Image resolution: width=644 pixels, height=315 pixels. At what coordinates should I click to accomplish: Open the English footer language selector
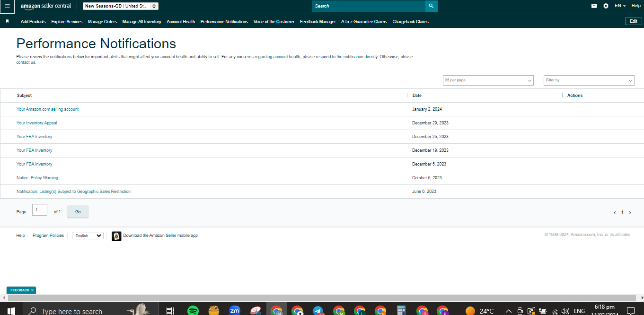point(88,236)
